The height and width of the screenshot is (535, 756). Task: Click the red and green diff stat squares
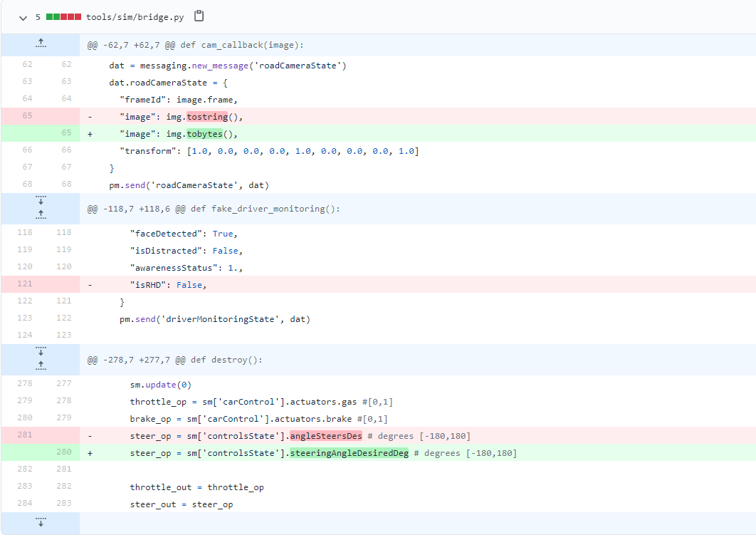click(62, 16)
